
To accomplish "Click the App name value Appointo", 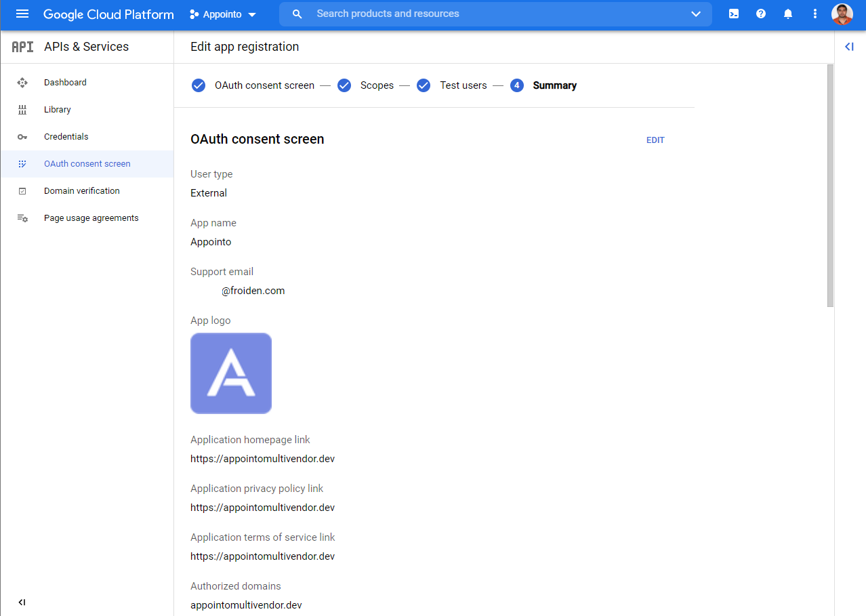I will (x=211, y=242).
